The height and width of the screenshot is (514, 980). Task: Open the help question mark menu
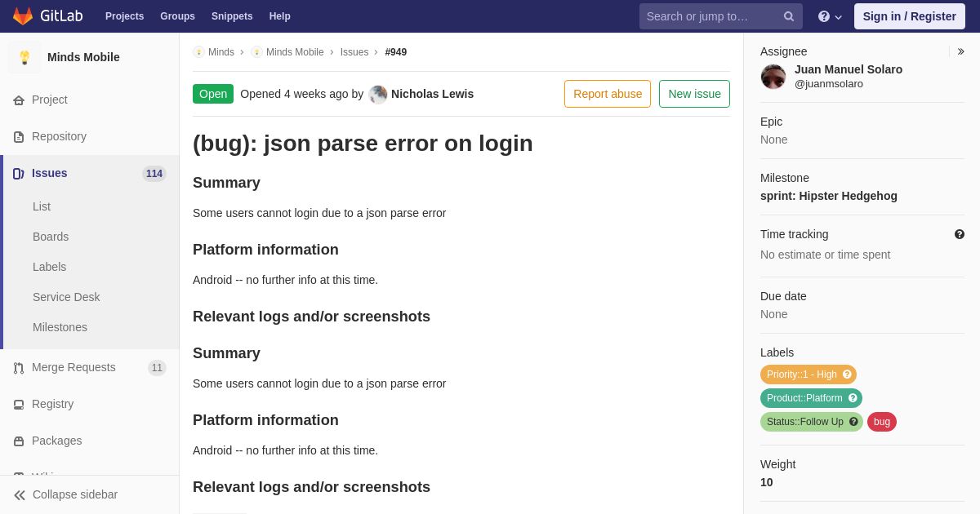coord(830,16)
